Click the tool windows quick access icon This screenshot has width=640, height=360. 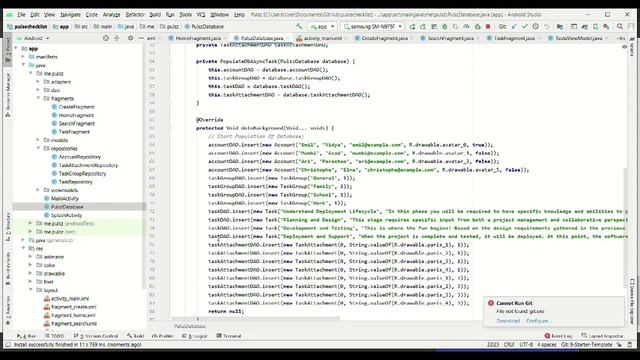point(8,345)
